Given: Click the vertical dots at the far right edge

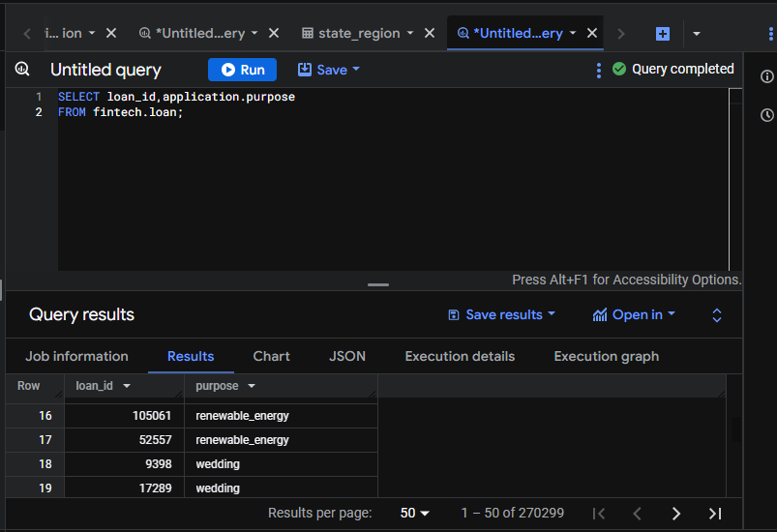Looking at the screenshot, I should [770, 34].
